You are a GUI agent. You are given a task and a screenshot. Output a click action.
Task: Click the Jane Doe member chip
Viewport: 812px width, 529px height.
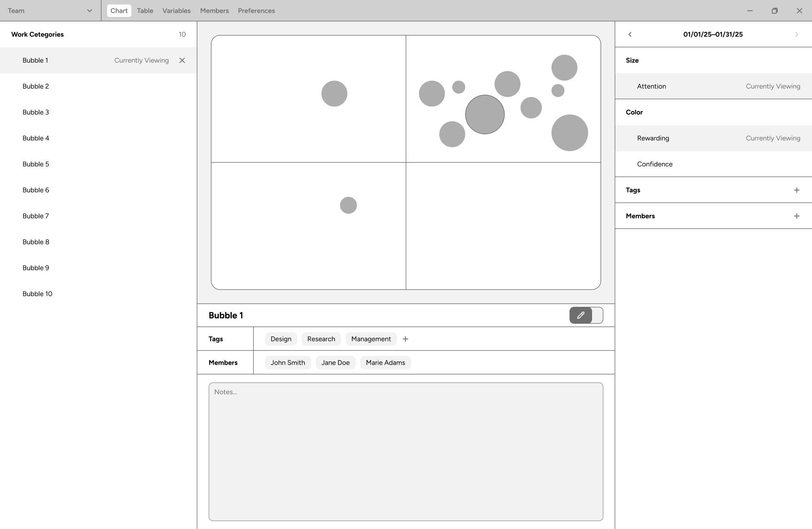(x=336, y=362)
